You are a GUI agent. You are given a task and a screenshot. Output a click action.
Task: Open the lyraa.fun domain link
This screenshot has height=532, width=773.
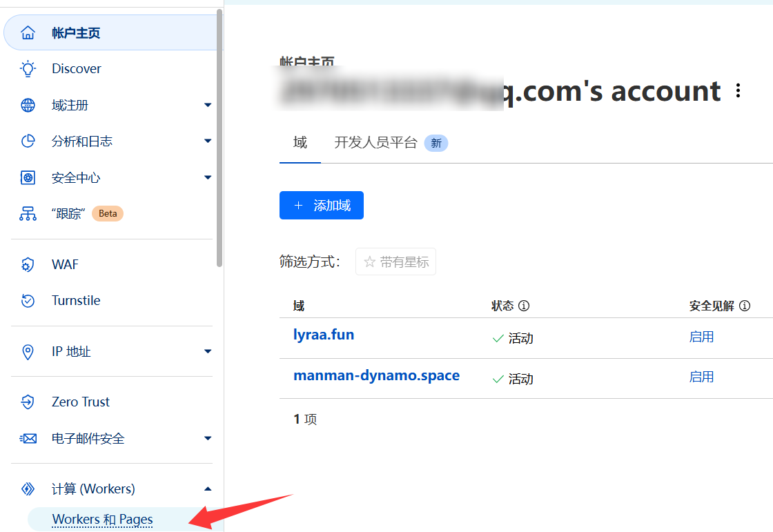coord(324,335)
